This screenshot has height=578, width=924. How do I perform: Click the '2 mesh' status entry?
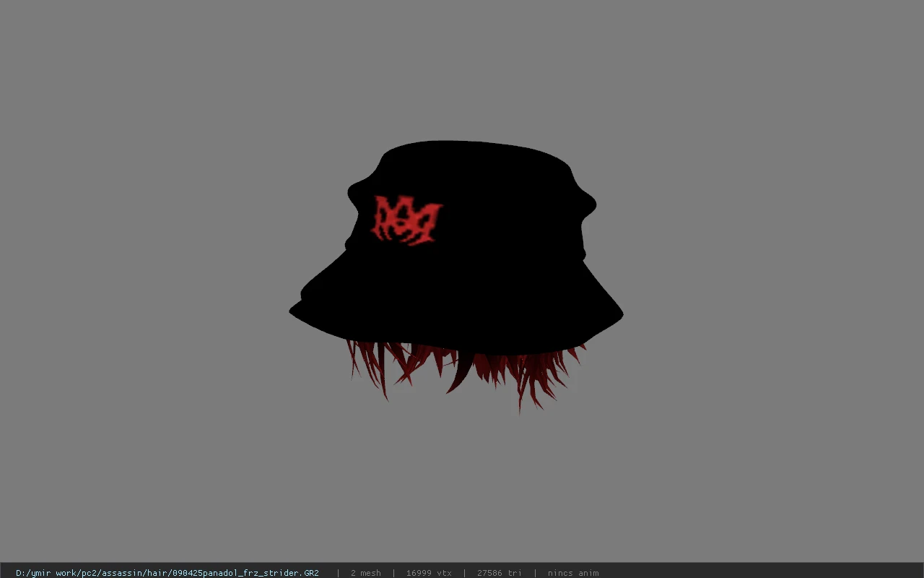(365, 573)
